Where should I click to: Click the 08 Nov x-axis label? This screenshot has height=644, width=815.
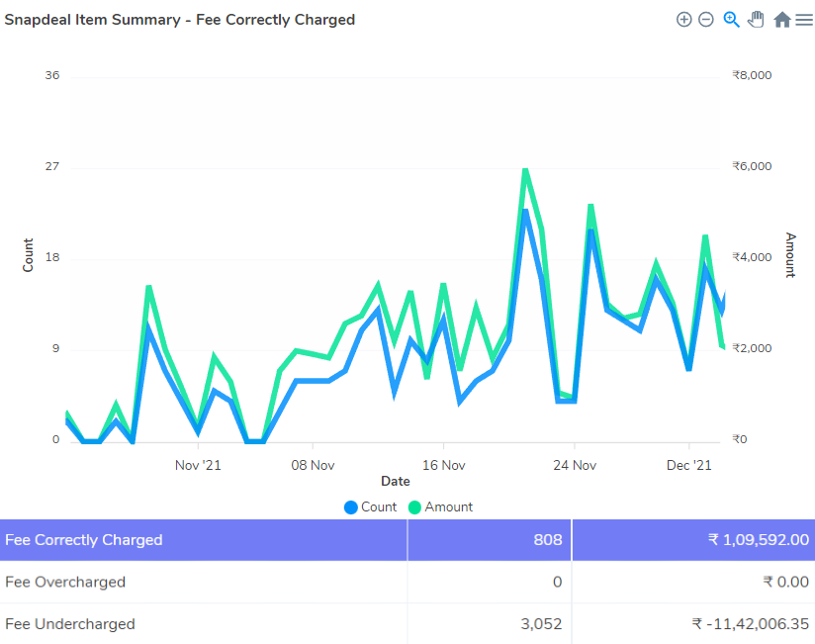click(x=313, y=465)
